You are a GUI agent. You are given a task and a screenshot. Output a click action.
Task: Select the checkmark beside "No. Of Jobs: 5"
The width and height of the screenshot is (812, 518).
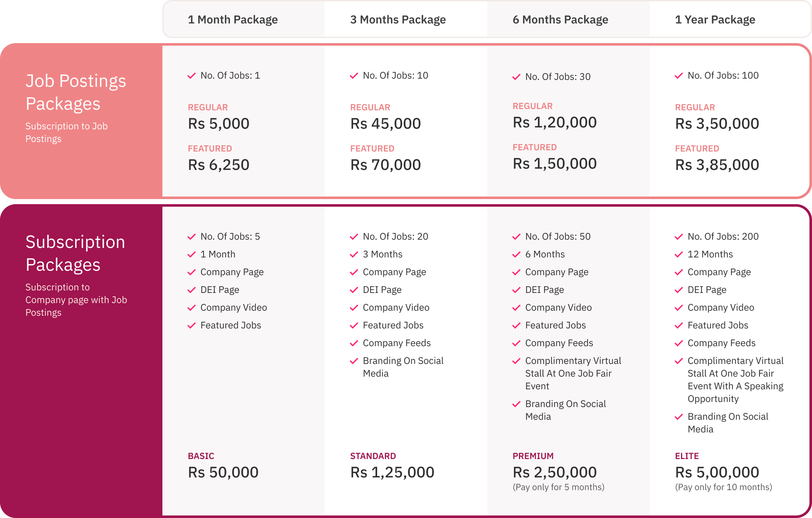pyautogui.click(x=192, y=237)
